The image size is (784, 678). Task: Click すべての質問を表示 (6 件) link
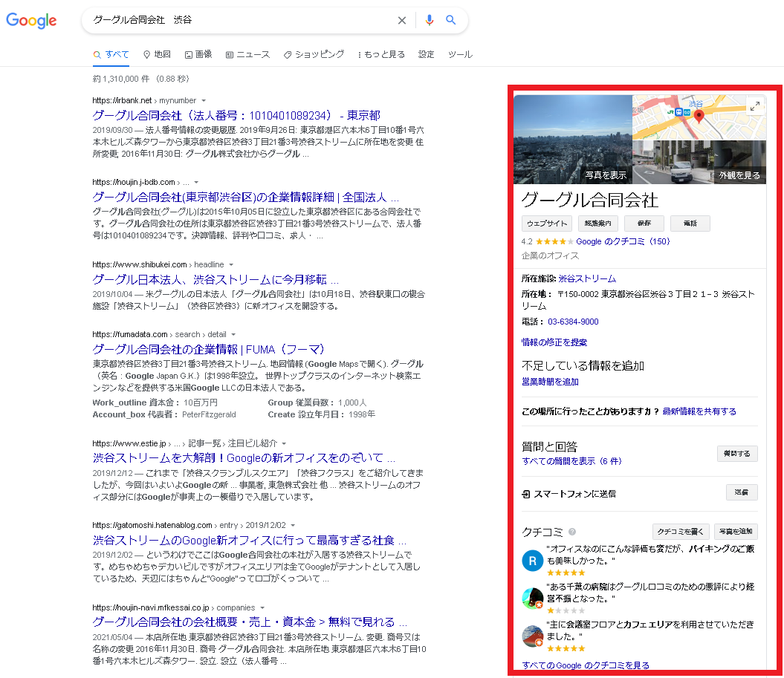coord(571,461)
